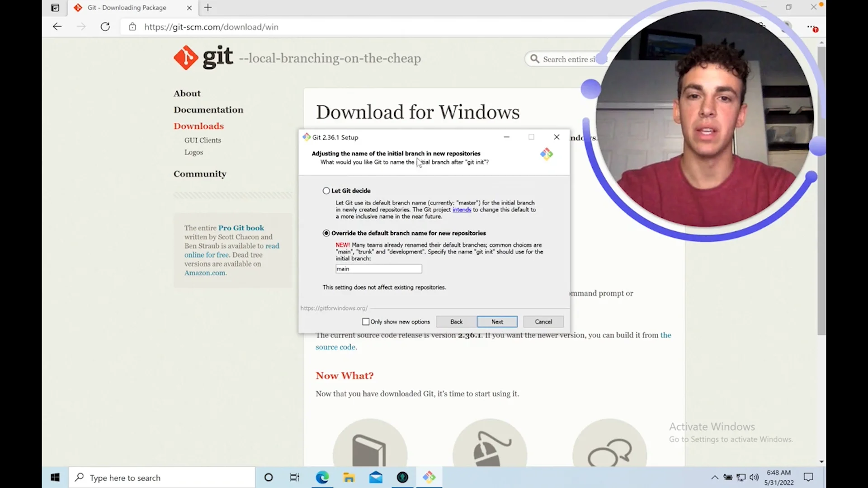Open the GUI Clients sidebar link
The width and height of the screenshot is (868, 488).
(x=203, y=140)
